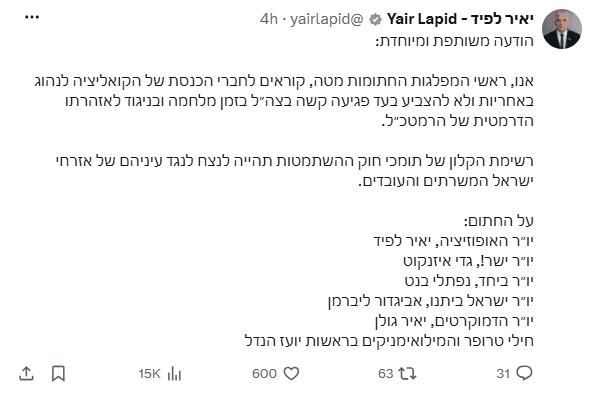Open the 4h timestamp link
This screenshot has height=394, width=595.
[269, 19]
